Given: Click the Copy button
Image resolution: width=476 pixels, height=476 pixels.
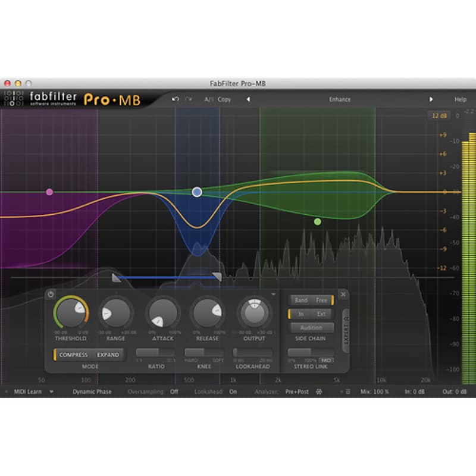Looking at the screenshot, I should click(x=224, y=99).
